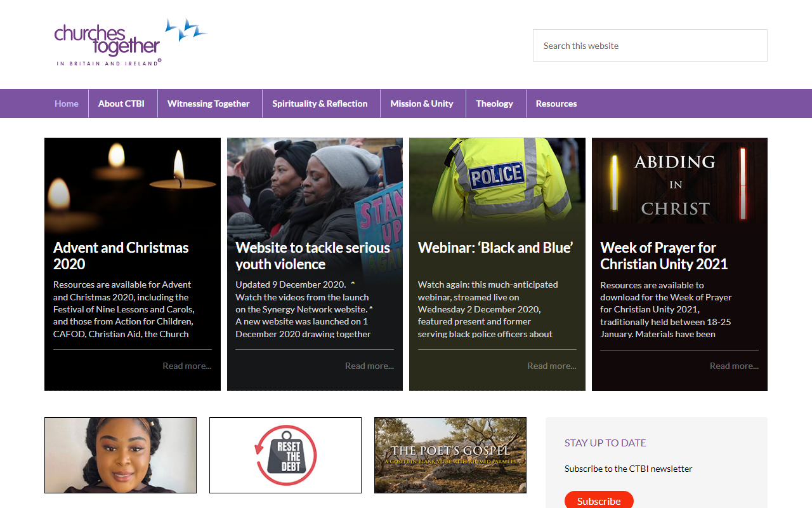
Task: Open the police jacket photo
Action: point(497,184)
